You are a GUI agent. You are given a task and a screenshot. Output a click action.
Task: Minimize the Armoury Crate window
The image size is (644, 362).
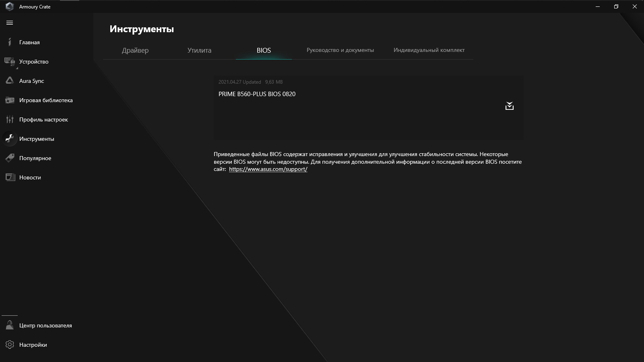point(598,6)
